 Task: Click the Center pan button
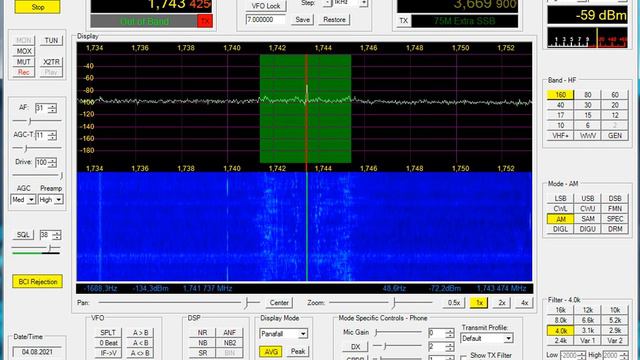point(279,303)
